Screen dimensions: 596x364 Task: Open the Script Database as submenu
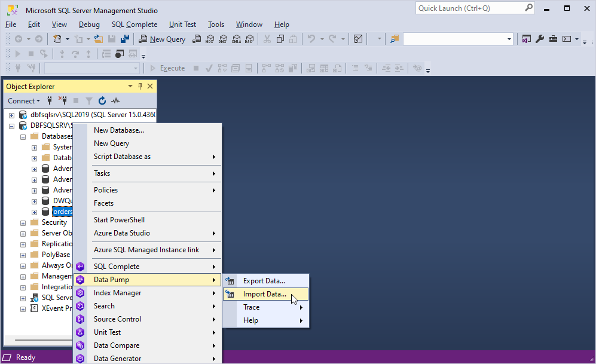point(147,157)
